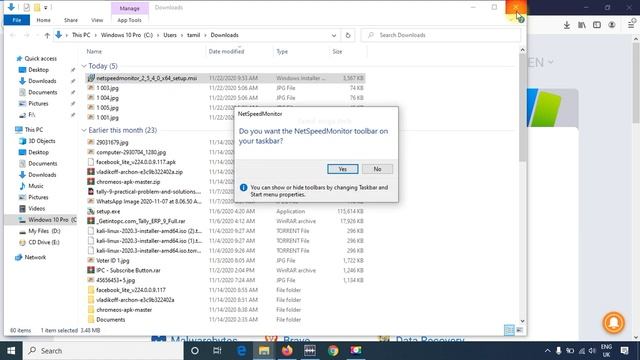Go up one folder level arrow
Screen dimensions: 640x360
tap(47, 36)
